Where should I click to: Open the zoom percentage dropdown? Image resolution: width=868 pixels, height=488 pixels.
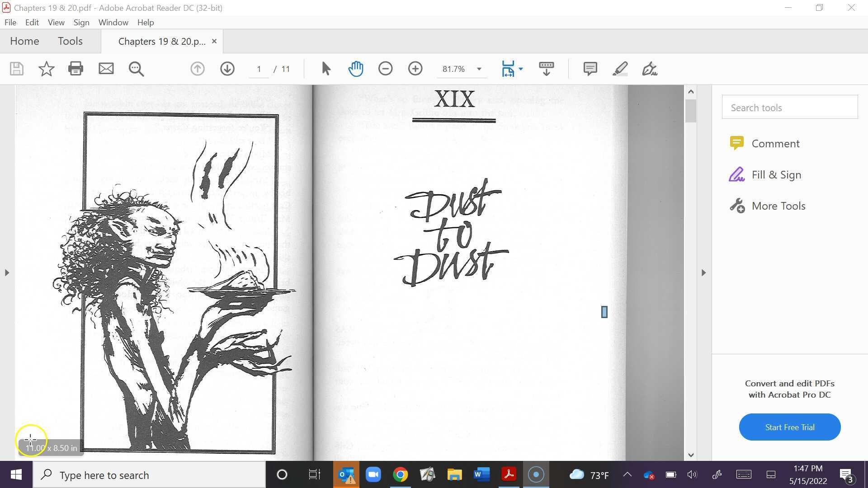pos(479,69)
